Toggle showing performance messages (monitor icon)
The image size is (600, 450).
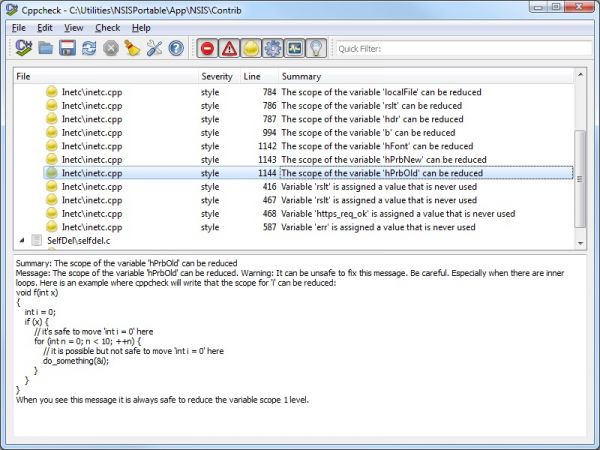pyautogui.click(x=295, y=49)
